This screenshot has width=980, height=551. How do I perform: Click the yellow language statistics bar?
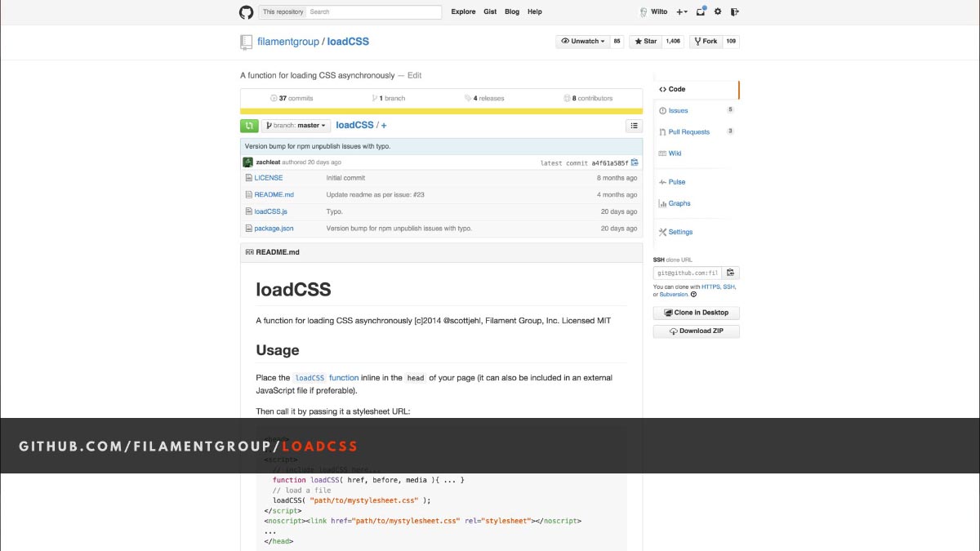(x=441, y=111)
